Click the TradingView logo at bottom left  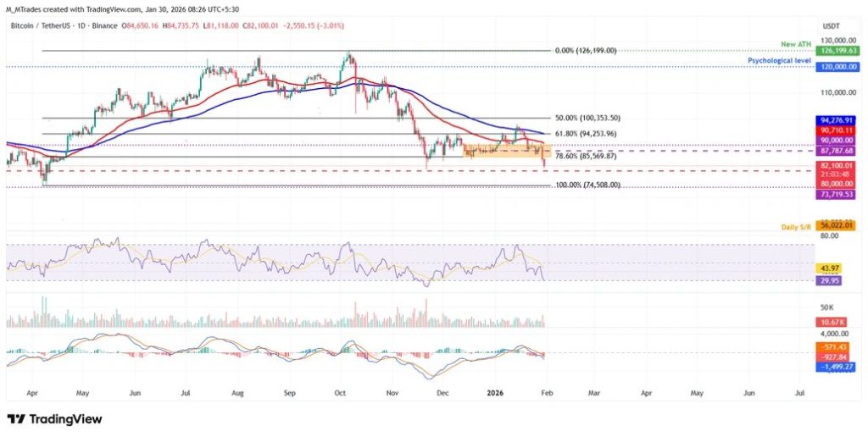click(x=54, y=419)
